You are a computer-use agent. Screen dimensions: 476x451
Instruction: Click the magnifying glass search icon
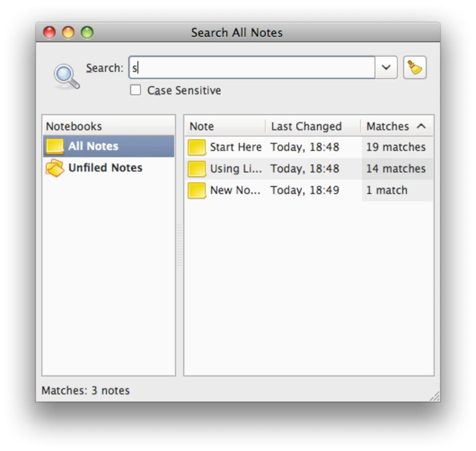[x=66, y=76]
